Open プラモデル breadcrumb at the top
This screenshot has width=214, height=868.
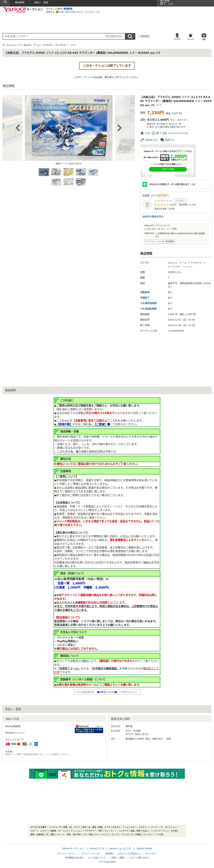(x=47, y=45)
